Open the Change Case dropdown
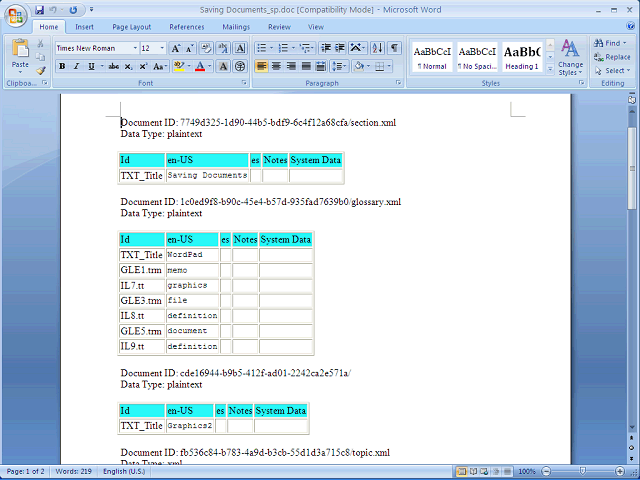Screen dimensions: 640x480 160,66
